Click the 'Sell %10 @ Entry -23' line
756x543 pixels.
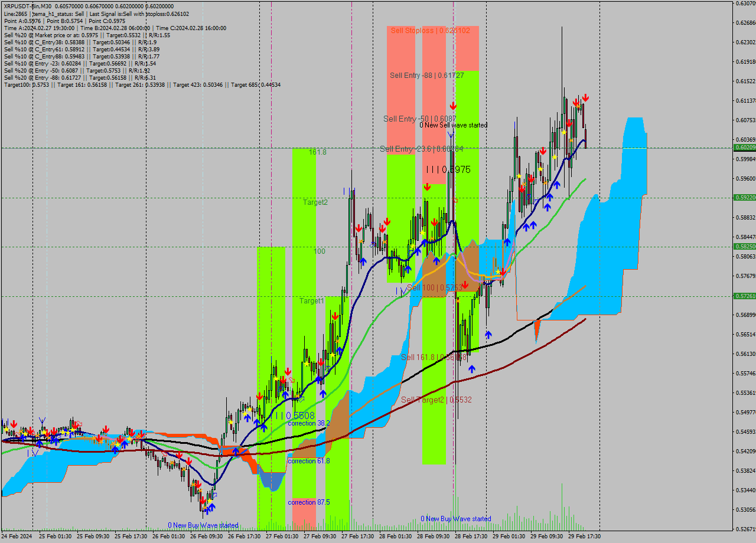click(x=80, y=63)
